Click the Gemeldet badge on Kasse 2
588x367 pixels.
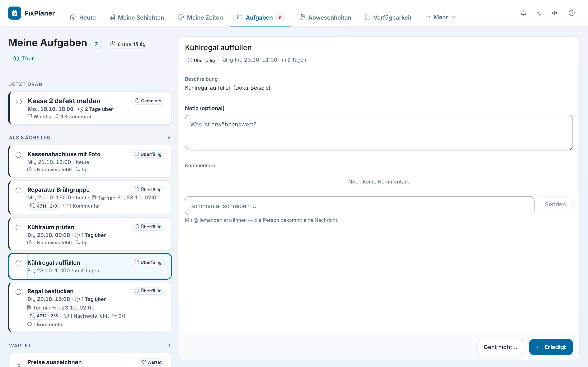[148, 101]
